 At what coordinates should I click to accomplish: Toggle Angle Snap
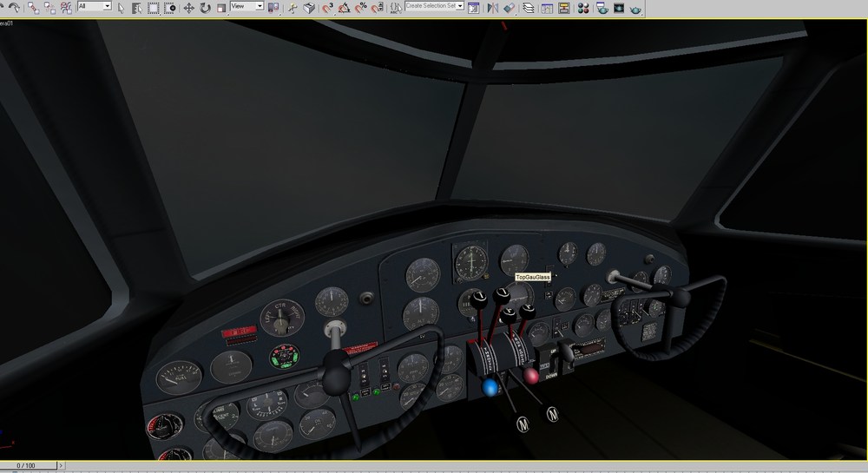pyautogui.click(x=345, y=8)
